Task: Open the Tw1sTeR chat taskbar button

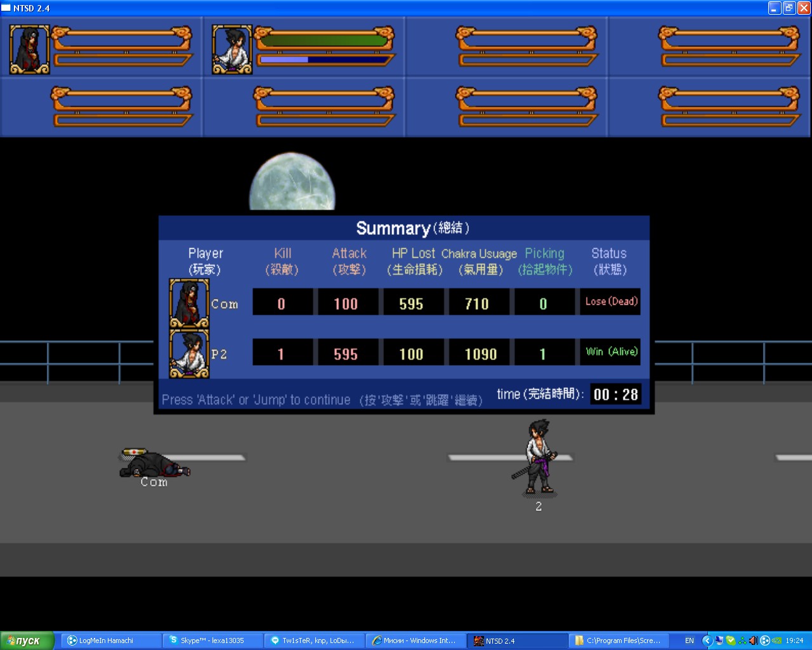Action: pos(313,640)
